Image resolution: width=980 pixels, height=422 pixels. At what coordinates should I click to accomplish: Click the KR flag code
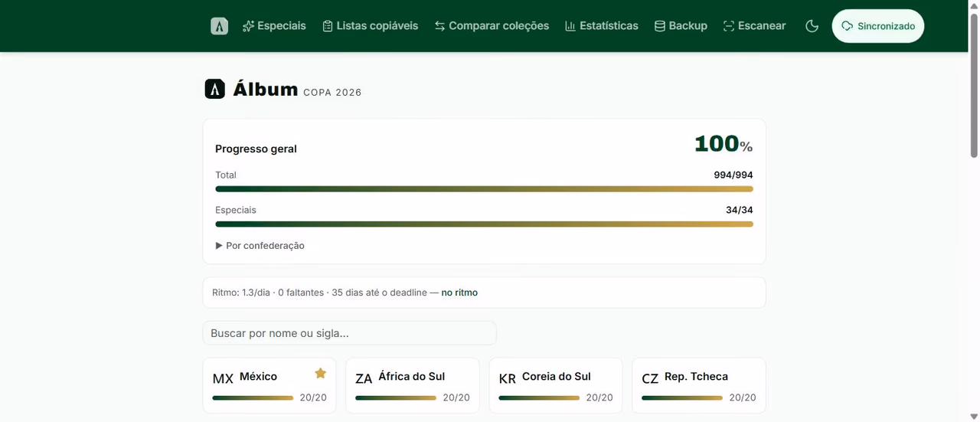point(508,378)
